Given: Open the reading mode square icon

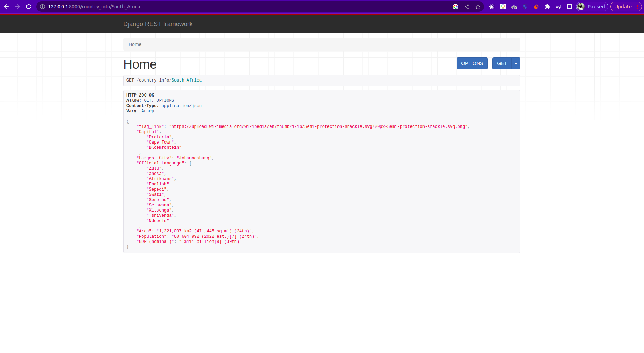Looking at the screenshot, I should [x=570, y=6].
